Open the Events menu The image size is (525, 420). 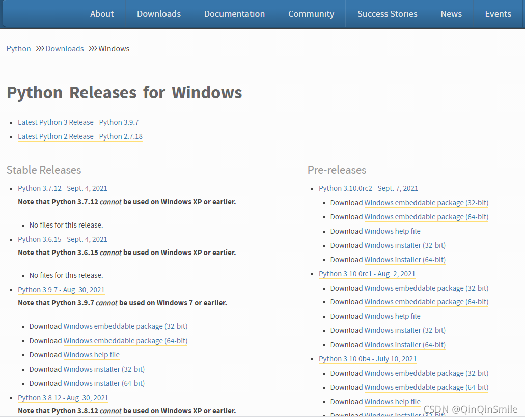click(x=498, y=14)
